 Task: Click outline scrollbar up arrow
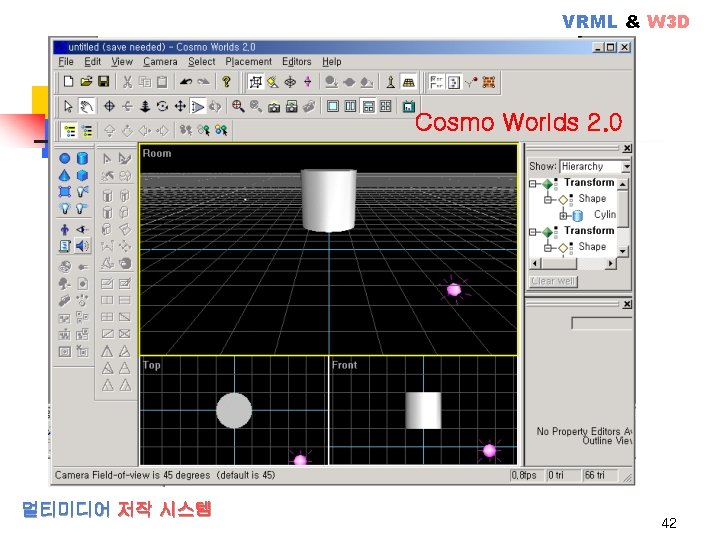(x=623, y=184)
